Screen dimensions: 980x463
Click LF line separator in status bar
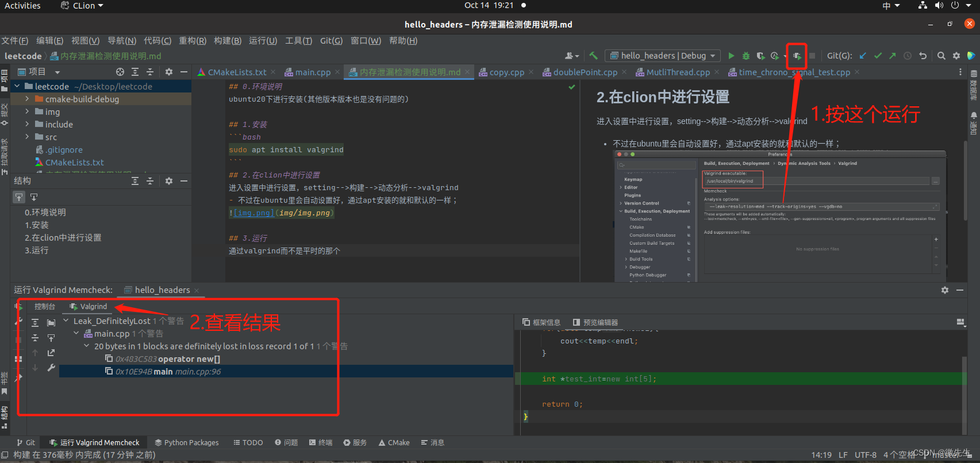click(x=843, y=455)
